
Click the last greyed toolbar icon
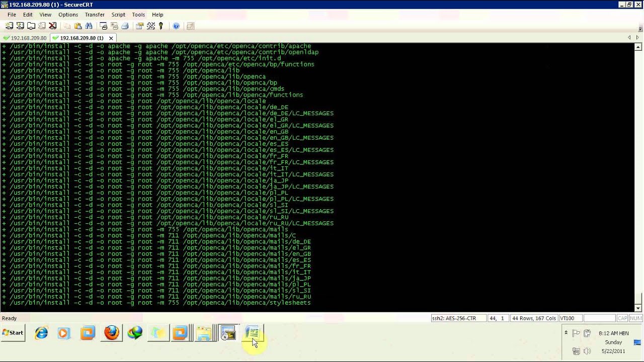point(191,26)
